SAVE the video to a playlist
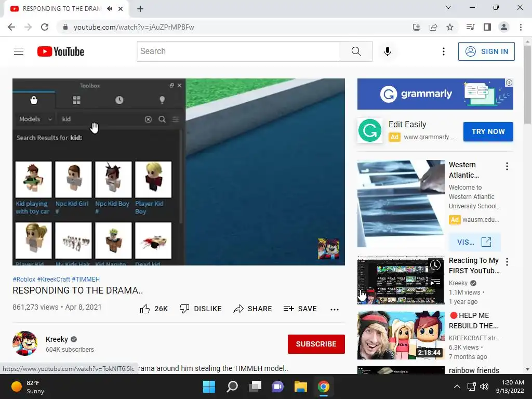532x399 pixels. (x=300, y=309)
